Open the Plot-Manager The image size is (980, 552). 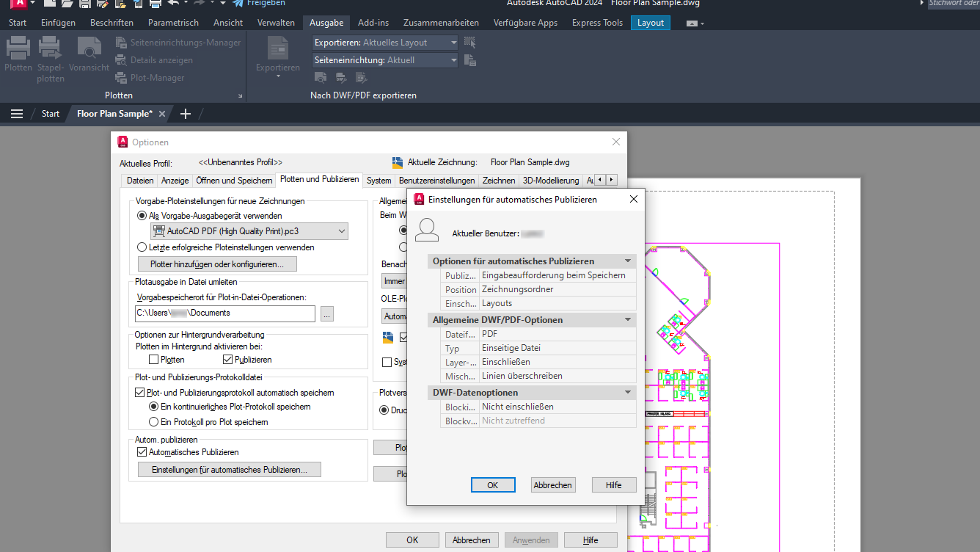[x=150, y=78]
